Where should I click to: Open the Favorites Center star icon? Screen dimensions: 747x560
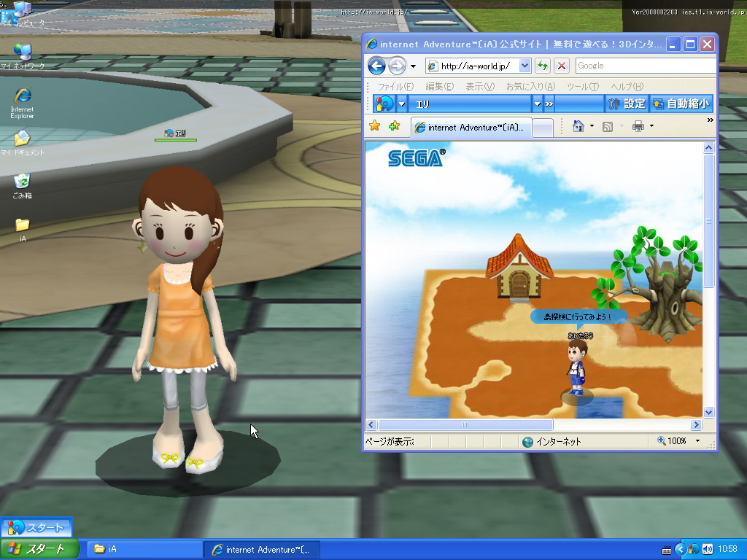point(375,126)
